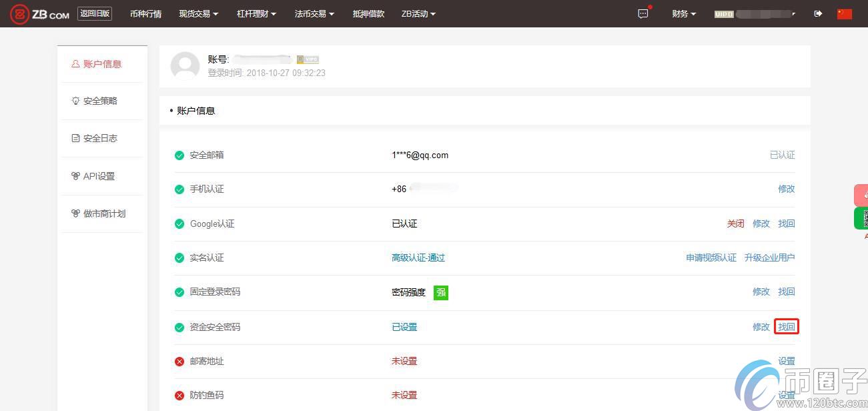Click 找回 in the 固定登录密码 row
This screenshot has height=411, width=868.
787,292
